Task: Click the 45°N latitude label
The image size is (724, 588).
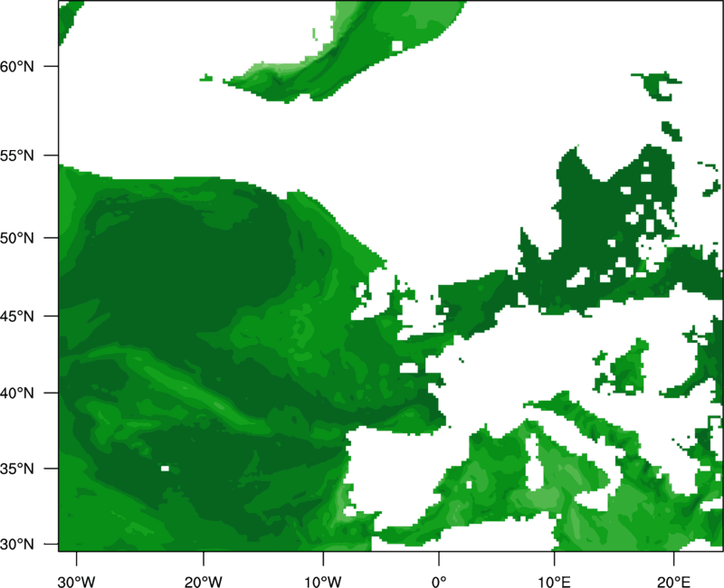Action: click(x=17, y=316)
